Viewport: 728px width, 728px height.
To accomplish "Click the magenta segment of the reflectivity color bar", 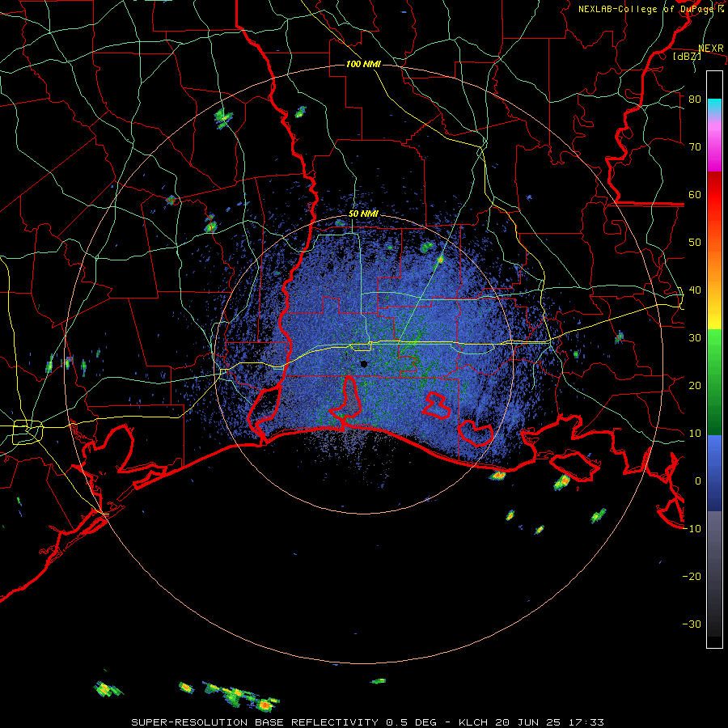I will (714, 149).
